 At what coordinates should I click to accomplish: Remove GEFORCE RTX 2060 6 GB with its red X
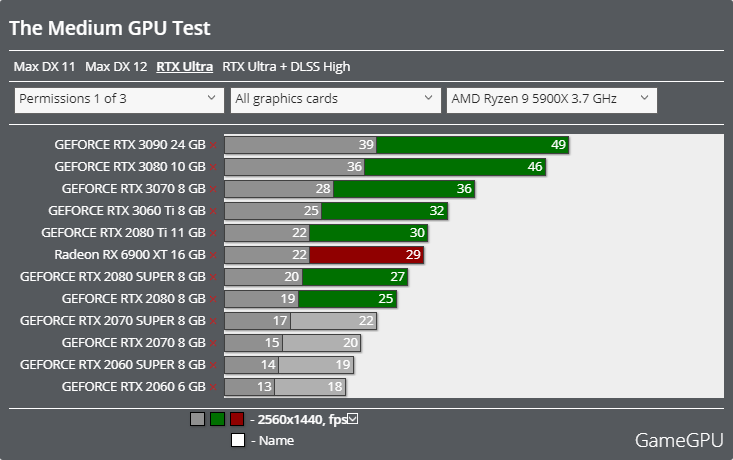click(213, 387)
